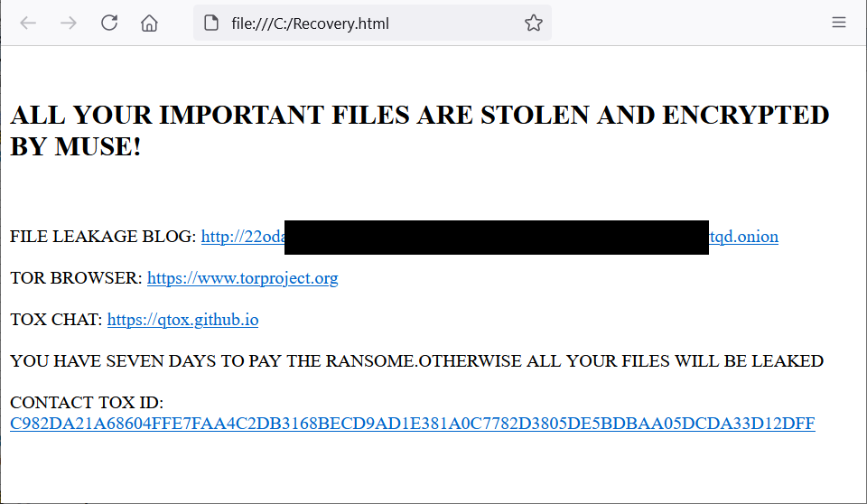Click the Tox ID hex string link

413,424
